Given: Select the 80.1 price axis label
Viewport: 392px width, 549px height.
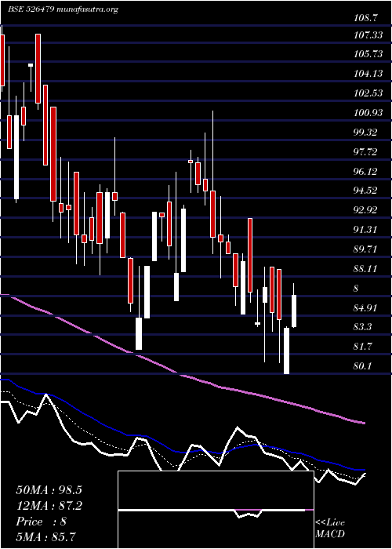Looking at the screenshot, I should tap(364, 366).
